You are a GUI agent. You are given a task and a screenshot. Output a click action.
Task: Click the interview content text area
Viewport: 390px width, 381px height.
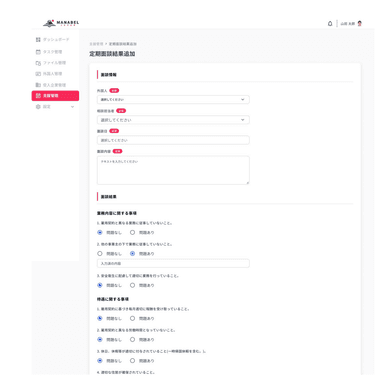(x=173, y=170)
